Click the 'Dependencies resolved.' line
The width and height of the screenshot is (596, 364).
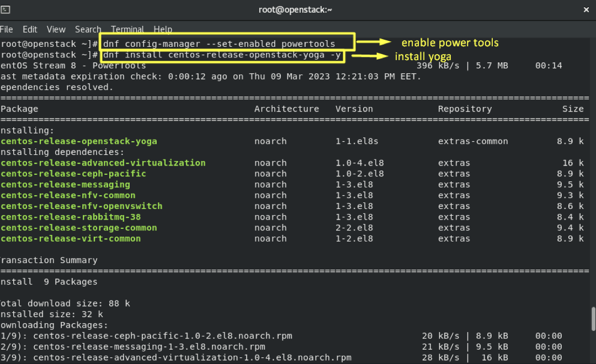pyautogui.click(x=57, y=87)
